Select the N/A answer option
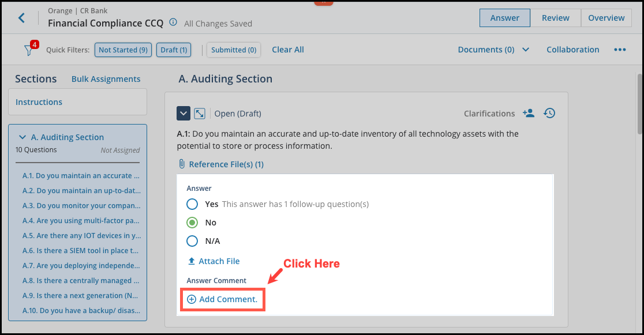Screen dimensions: 644x335 pyautogui.click(x=192, y=241)
